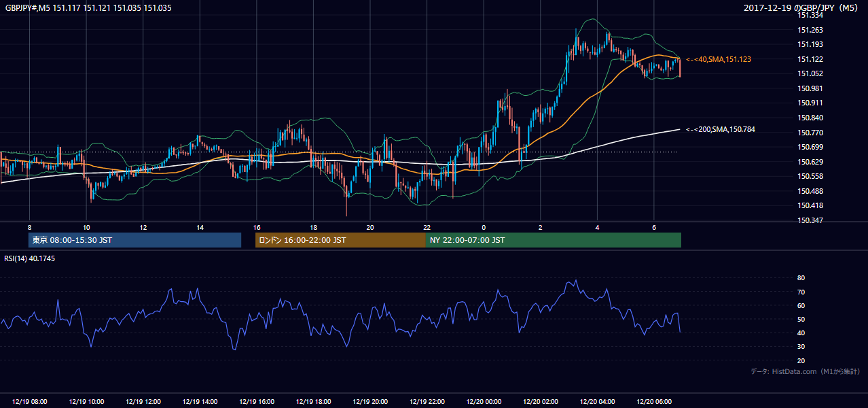
Task: Click hour tick '10' below the price chart
Action: (86, 228)
